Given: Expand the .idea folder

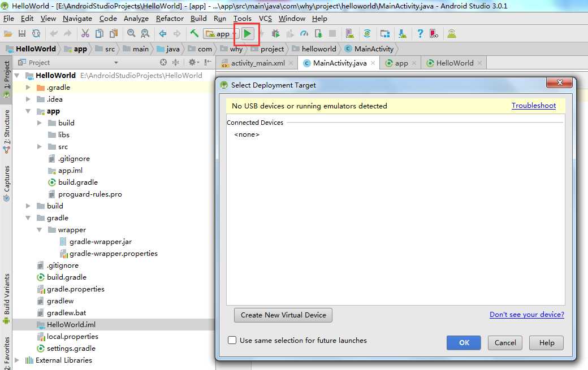Looking at the screenshot, I should point(28,99).
